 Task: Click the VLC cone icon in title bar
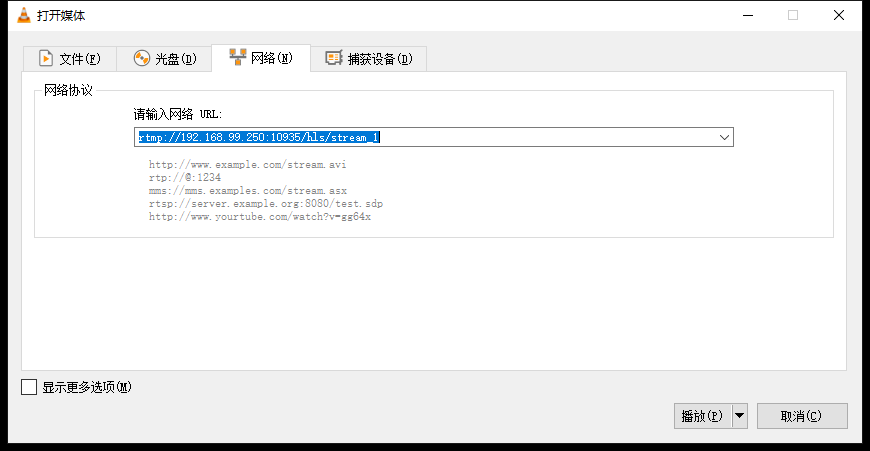(x=24, y=15)
